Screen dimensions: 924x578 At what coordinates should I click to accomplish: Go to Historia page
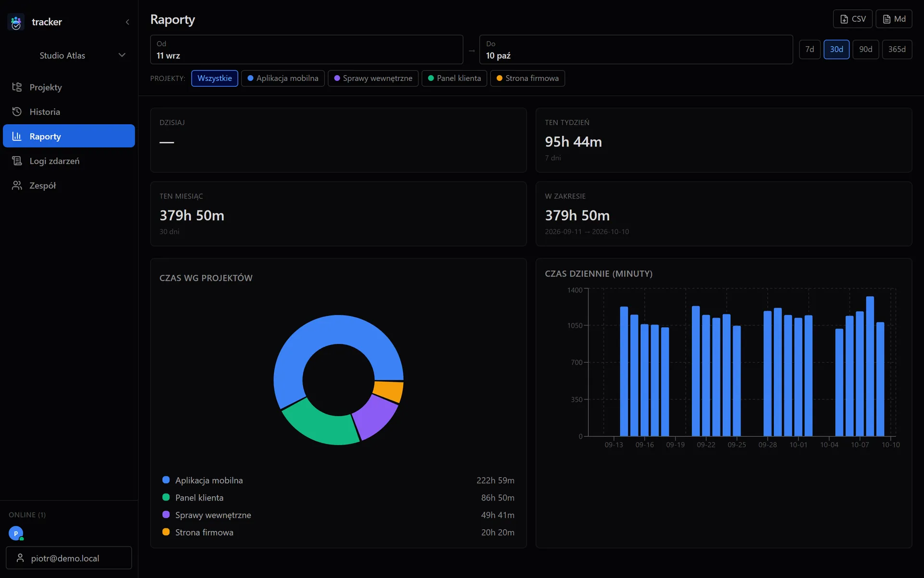tap(69, 112)
